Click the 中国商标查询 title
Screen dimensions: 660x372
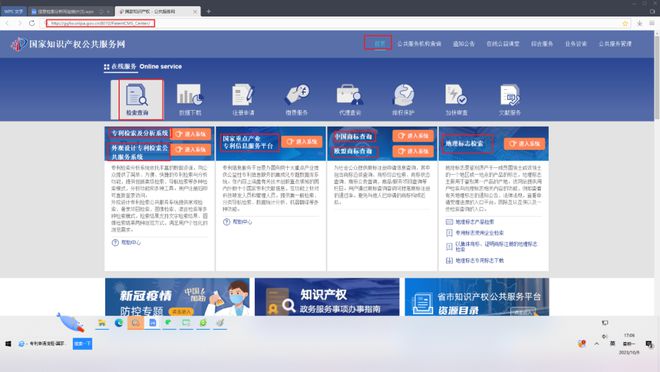click(x=353, y=136)
